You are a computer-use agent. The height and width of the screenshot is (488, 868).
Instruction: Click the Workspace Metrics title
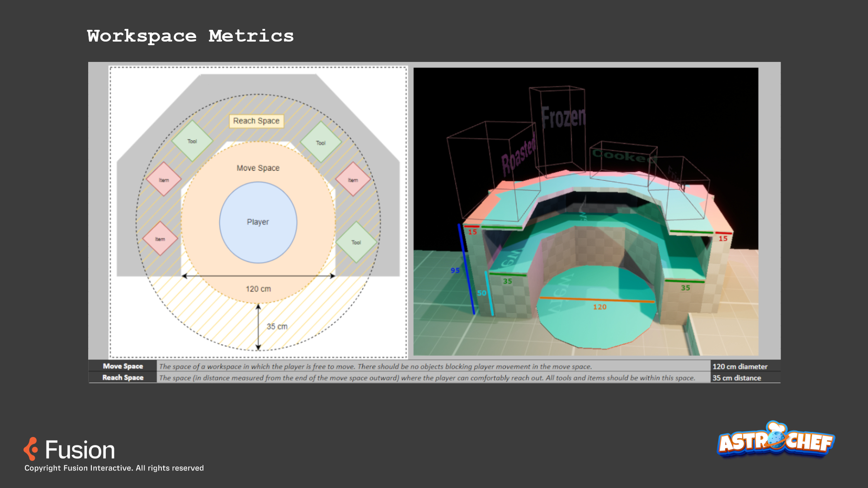(x=190, y=36)
